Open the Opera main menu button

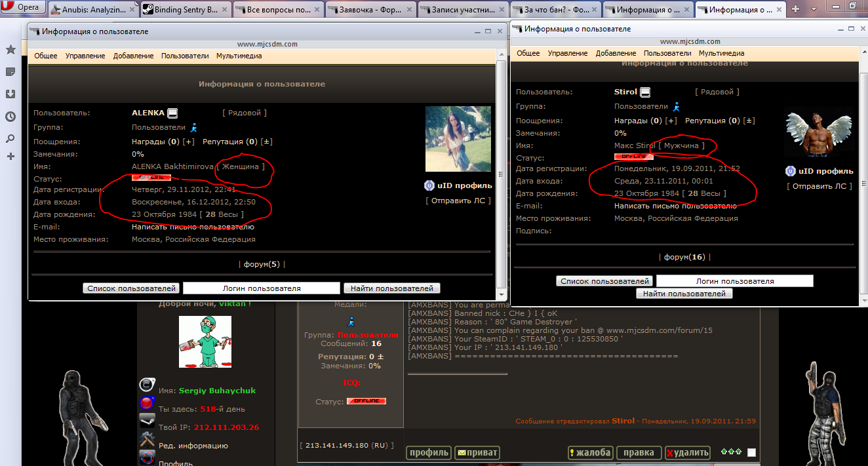pos(23,8)
